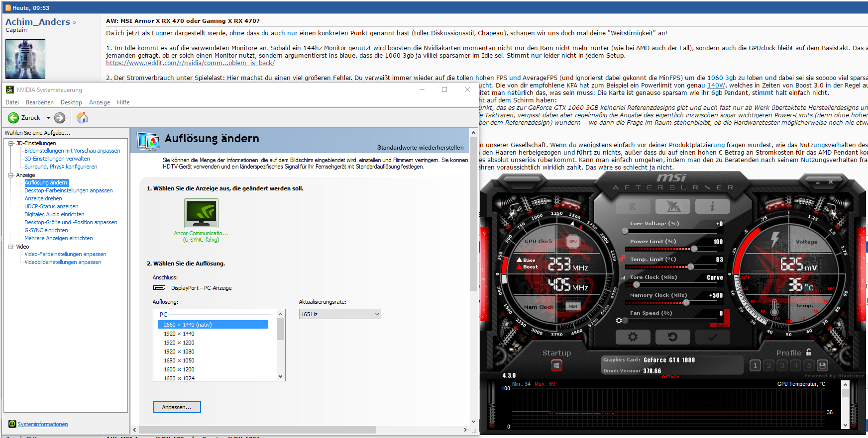Toggle the fan speed Auto button
The image size is (868, 438).
click(722, 325)
